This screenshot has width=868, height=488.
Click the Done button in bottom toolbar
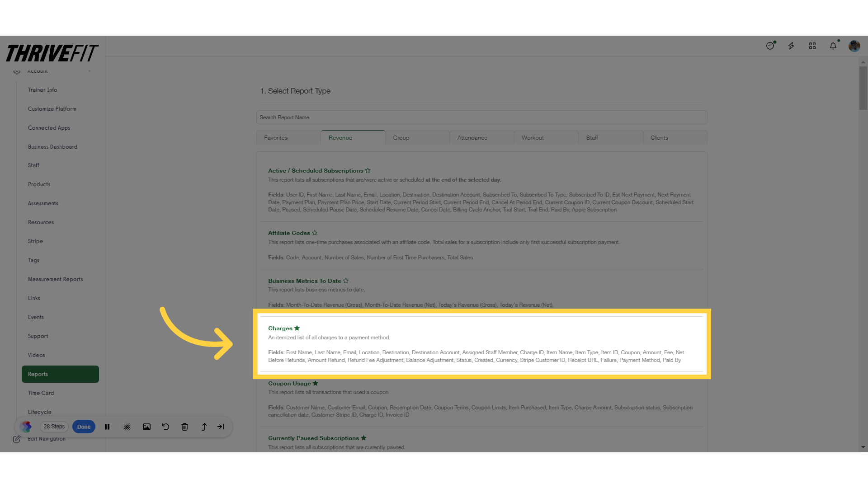[84, 427]
